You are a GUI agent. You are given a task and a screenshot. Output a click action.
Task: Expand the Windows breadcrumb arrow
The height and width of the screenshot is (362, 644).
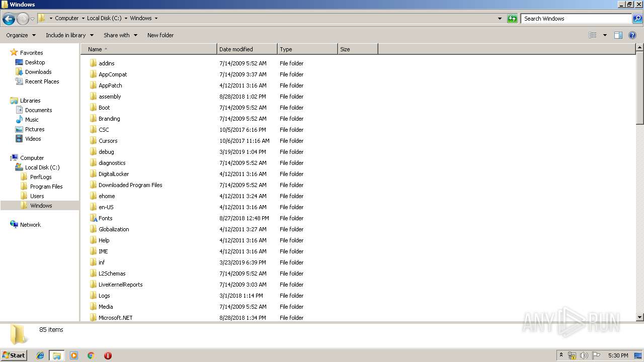click(x=156, y=18)
